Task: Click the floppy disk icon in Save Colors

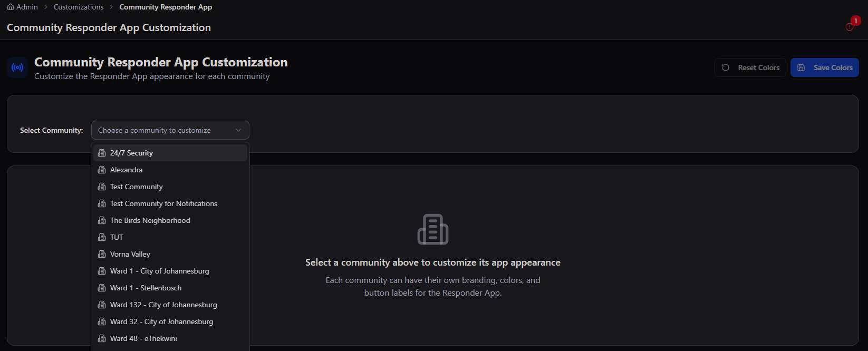Action: pos(801,67)
